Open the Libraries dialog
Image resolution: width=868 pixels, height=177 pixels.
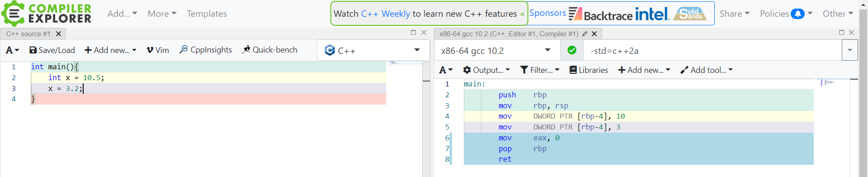pyautogui.click(x=589, y=70)
